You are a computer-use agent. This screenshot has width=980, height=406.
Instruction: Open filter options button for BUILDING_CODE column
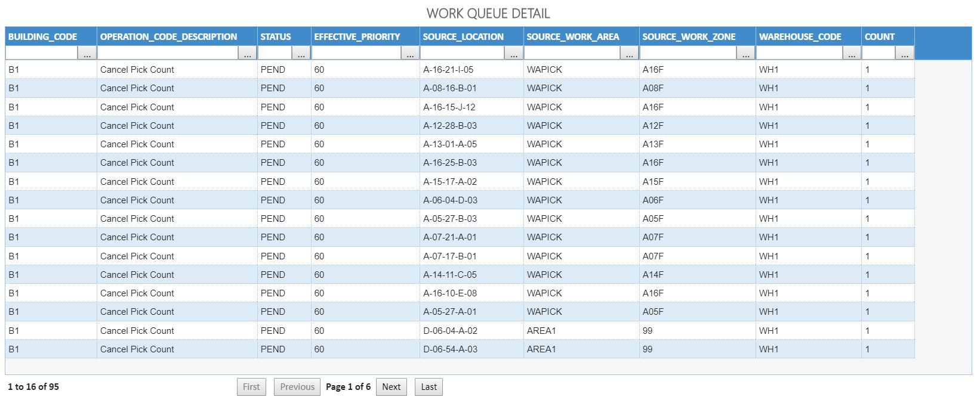click(x=87, y=54)
